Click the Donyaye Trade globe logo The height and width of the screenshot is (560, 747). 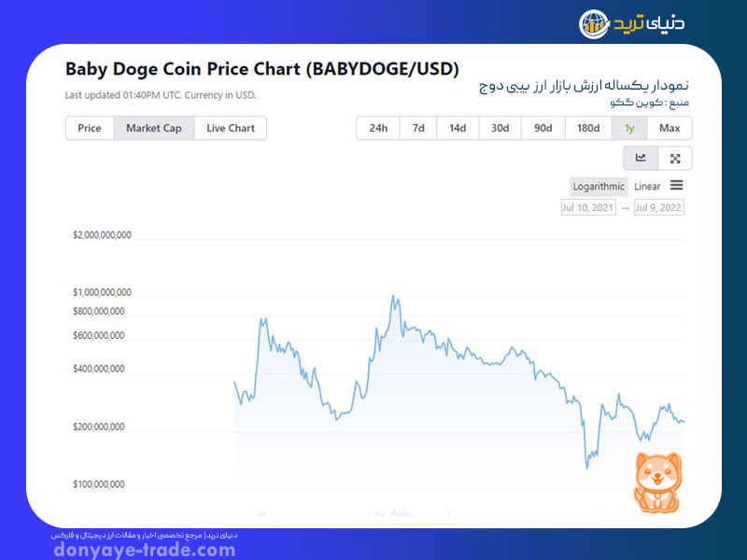point(594,24)
